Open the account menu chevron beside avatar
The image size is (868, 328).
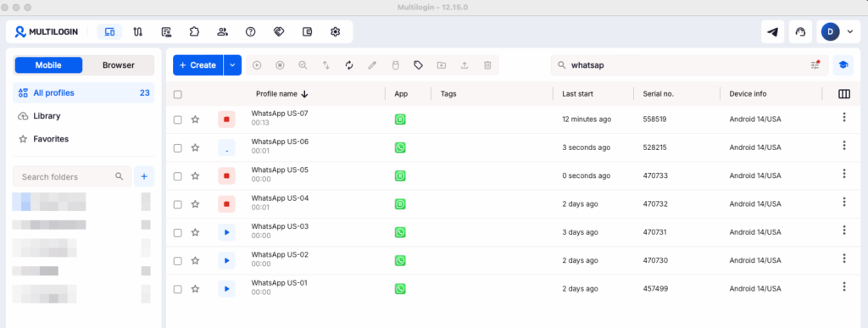[x=850, y=32]
